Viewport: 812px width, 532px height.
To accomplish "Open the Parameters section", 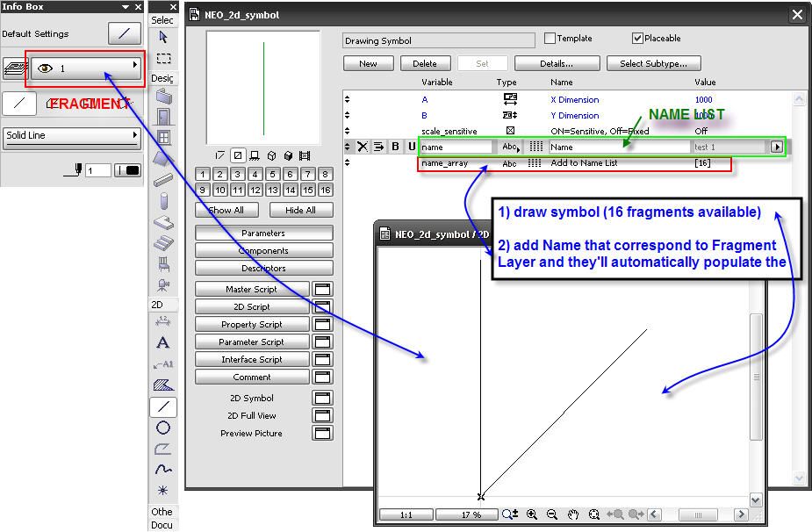I will pyautogui.click(x=263, y=234).
